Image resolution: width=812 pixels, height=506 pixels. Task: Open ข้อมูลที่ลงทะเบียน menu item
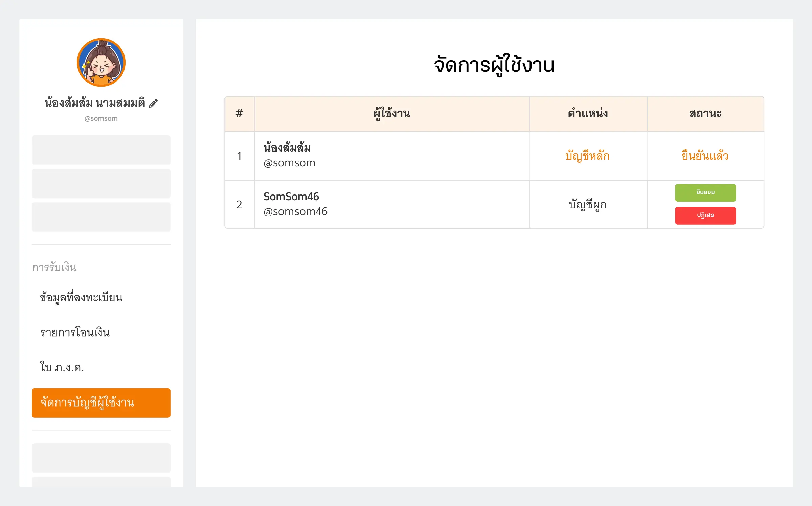point(81,298)
